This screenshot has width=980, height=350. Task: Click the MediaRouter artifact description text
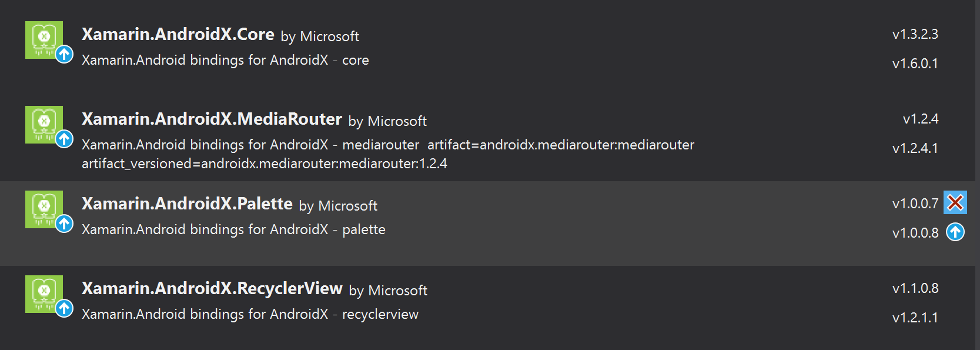click(x=388, y=154)
